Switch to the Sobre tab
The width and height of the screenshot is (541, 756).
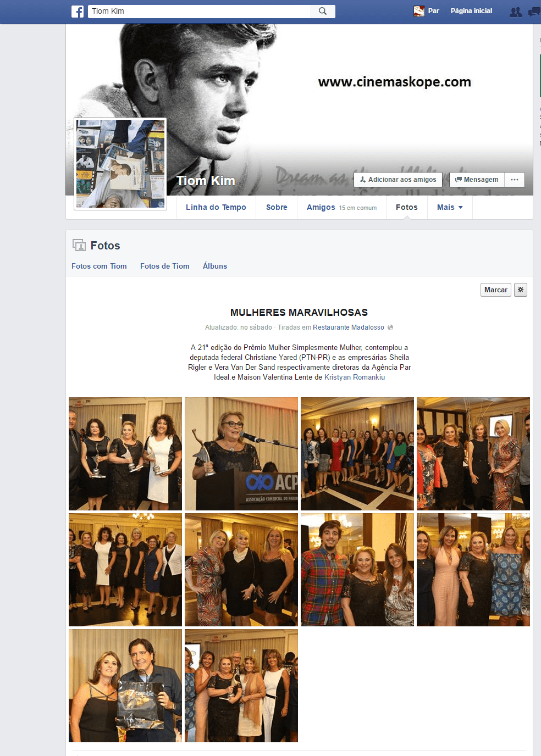pos(277,207)
